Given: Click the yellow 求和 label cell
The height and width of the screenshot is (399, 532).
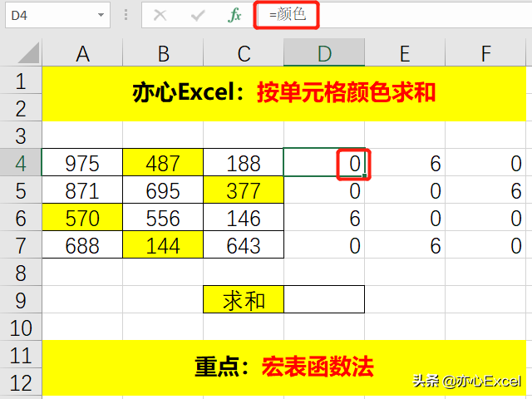Looking at the screenshot, I should pos(244,299).
